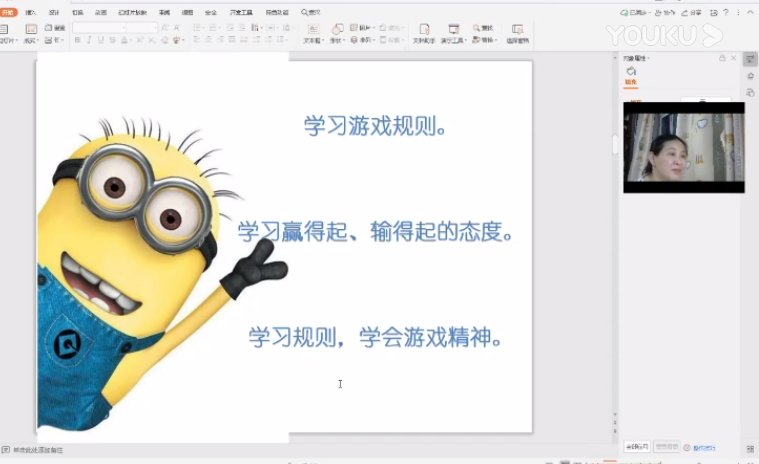Image resolution: width=759 pixels, height=464 pixels.
Task: Click the text box insert icon
Action: point(313,29)
